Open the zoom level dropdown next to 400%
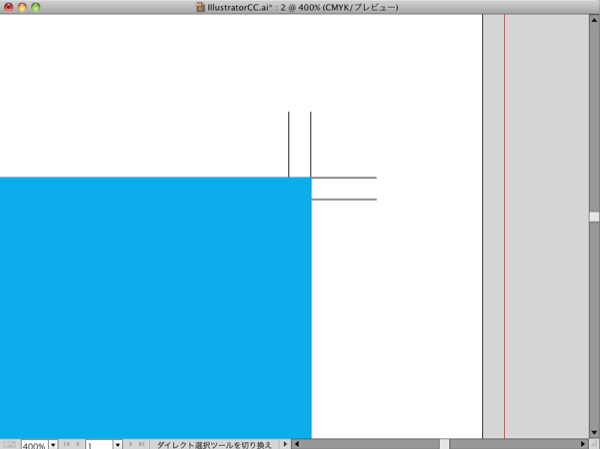This screenshot has height=449, width=600. tap(53, 444)
